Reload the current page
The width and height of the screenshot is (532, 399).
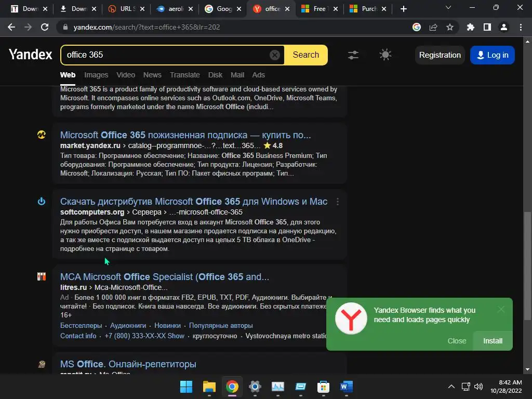(45, 27)
